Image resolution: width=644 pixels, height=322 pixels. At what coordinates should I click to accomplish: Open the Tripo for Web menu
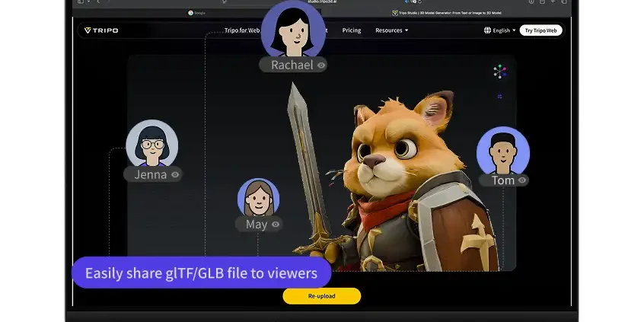(242, 30)
